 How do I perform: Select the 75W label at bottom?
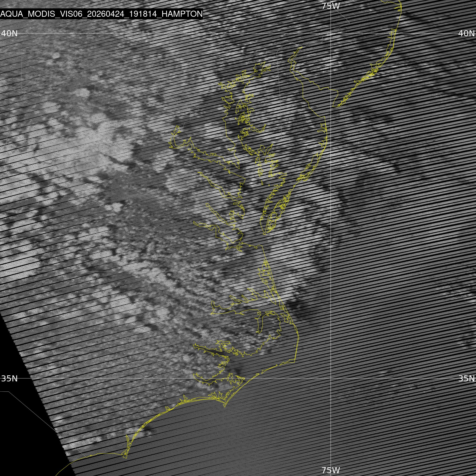click(331, 470)
